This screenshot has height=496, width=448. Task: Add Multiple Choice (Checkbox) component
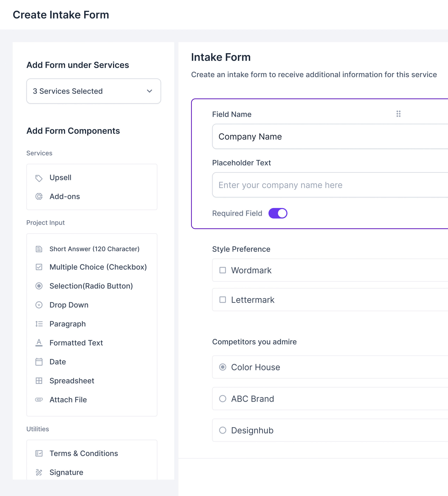(x=98, y=267)
